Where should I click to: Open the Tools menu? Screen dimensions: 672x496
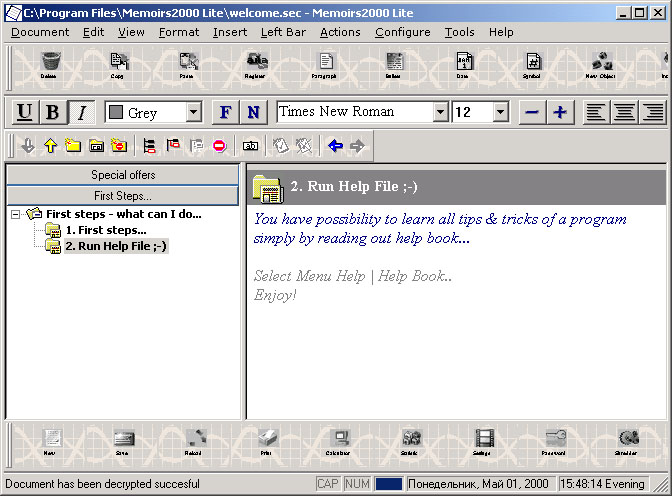click(x=459, y=32)
